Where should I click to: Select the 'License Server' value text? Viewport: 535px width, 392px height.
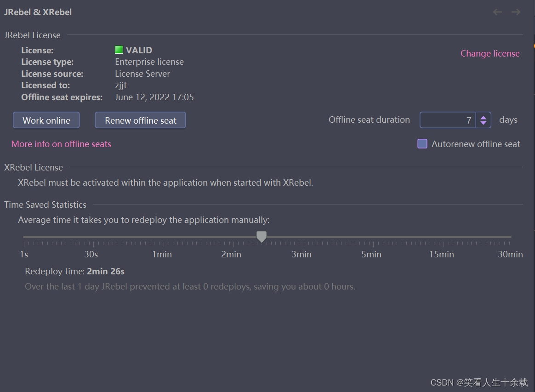click(142, 74)
